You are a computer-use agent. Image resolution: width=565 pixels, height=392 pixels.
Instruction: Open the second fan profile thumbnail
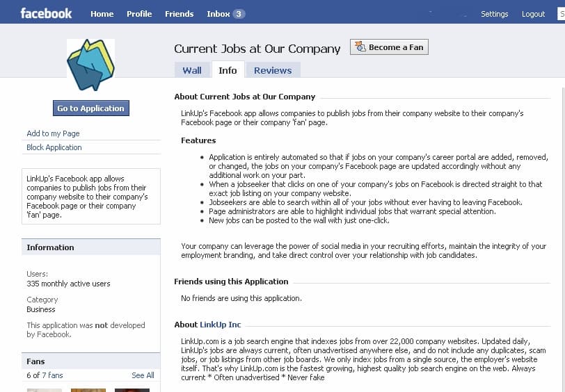pyautogui.click(x=88, y=390)
